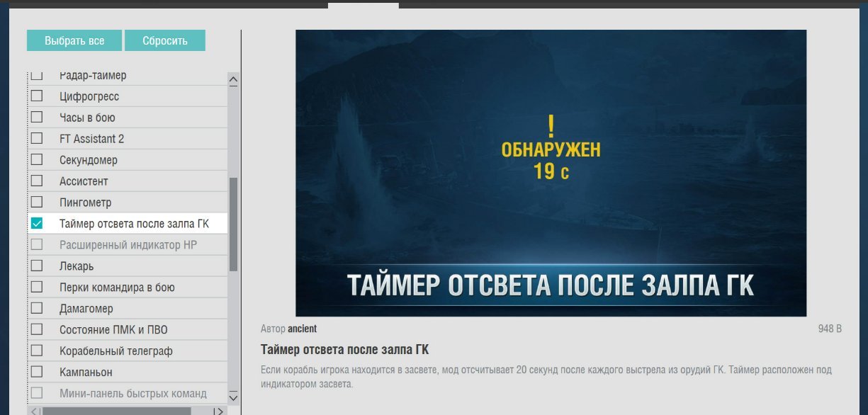Select the 'Кампаньон' mod label

(x=86, y=373)
